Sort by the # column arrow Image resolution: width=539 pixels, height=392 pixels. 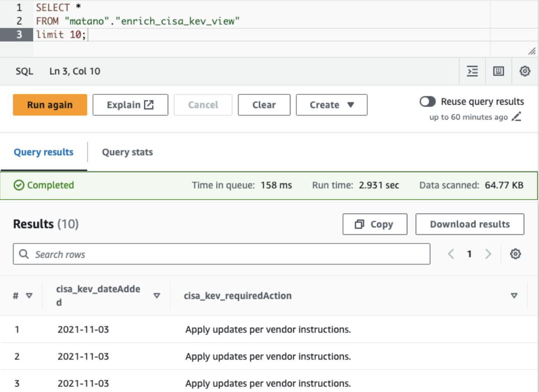coord(29,296)
